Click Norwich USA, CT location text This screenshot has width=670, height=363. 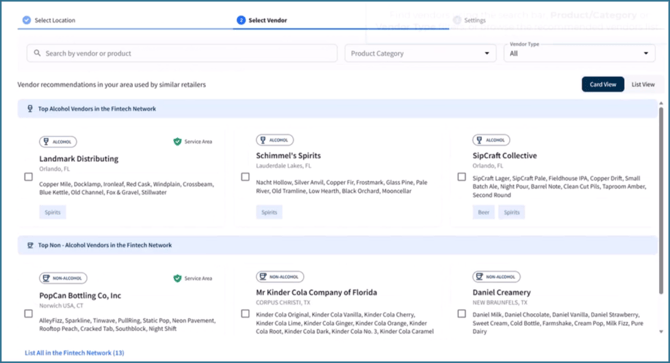coord(61,305)
